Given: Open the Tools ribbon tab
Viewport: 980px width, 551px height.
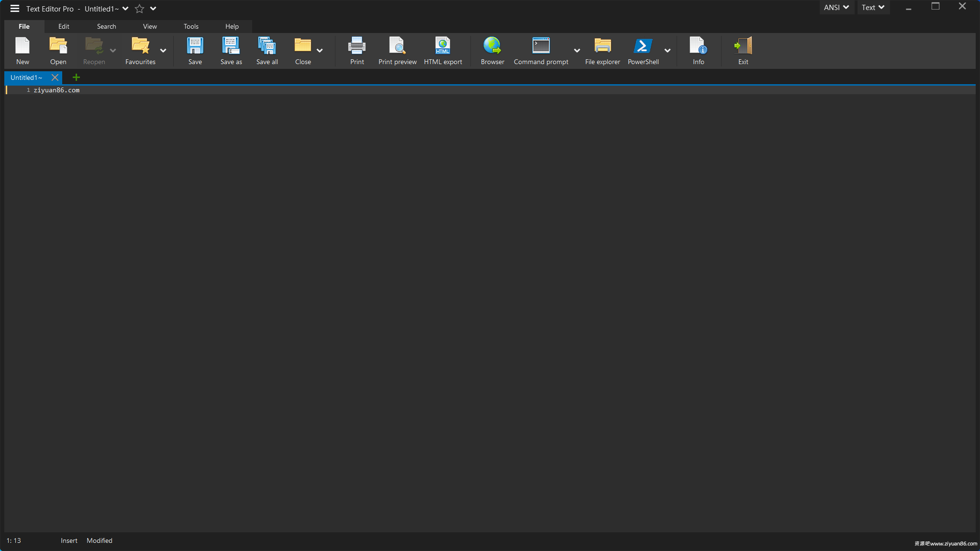Looking at the screenshot, I should (x=191, y=26).
